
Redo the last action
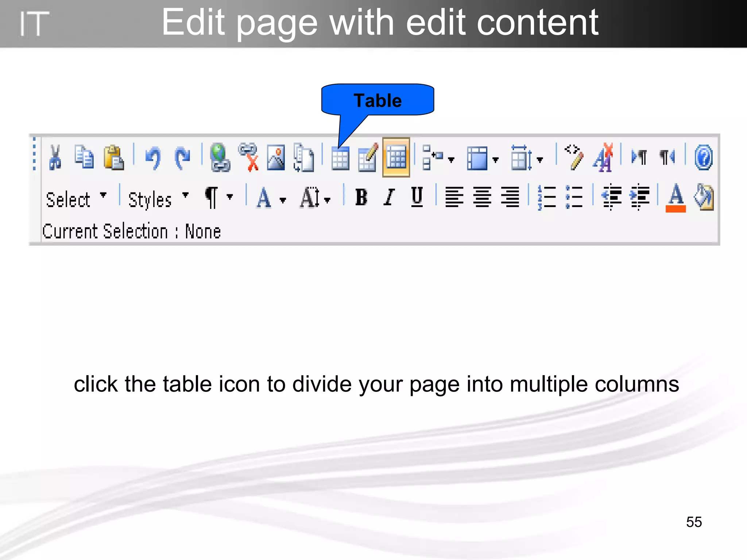pyautogui.click(x=182, y=158)
